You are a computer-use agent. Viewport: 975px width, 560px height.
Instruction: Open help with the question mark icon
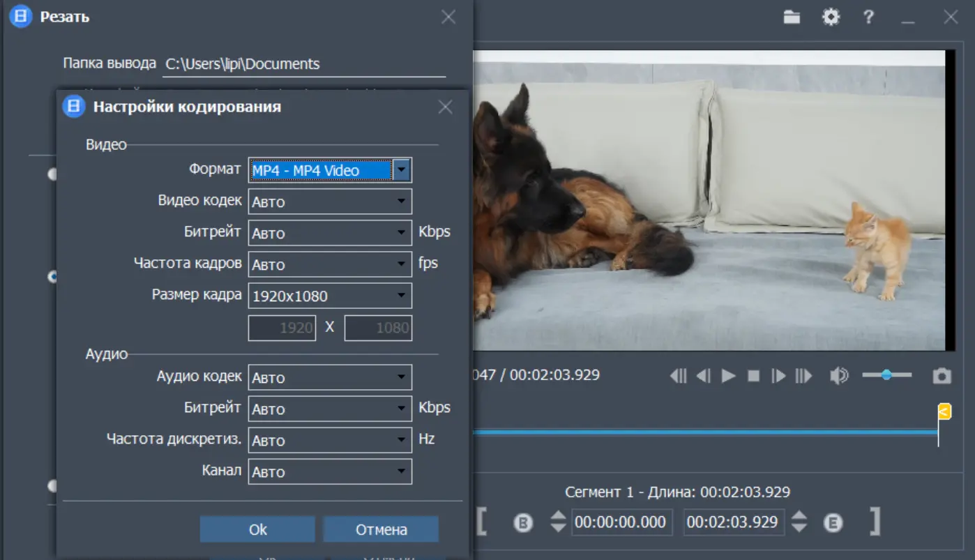[868, 17]
